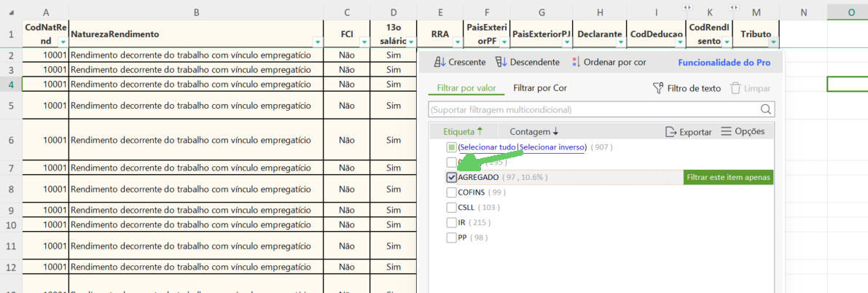This screenshot has width=868, height=293.
Task: Export the filter list via Exportar
Action: (x=689, y=132)
